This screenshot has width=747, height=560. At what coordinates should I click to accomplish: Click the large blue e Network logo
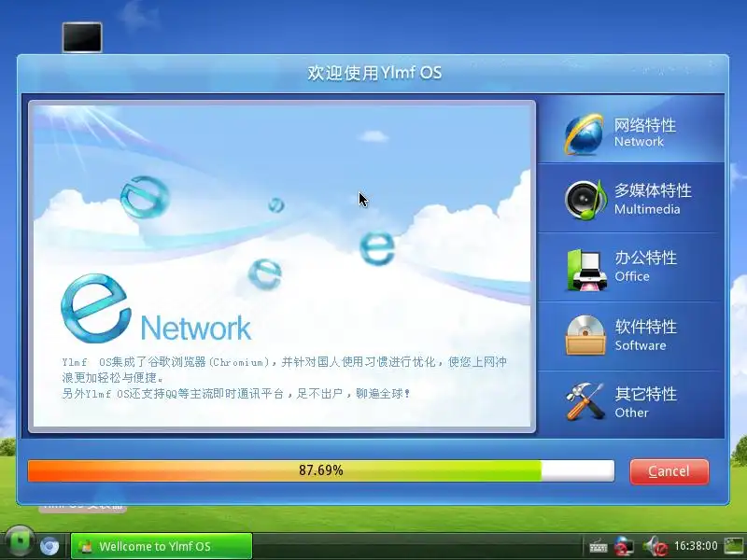155,309
